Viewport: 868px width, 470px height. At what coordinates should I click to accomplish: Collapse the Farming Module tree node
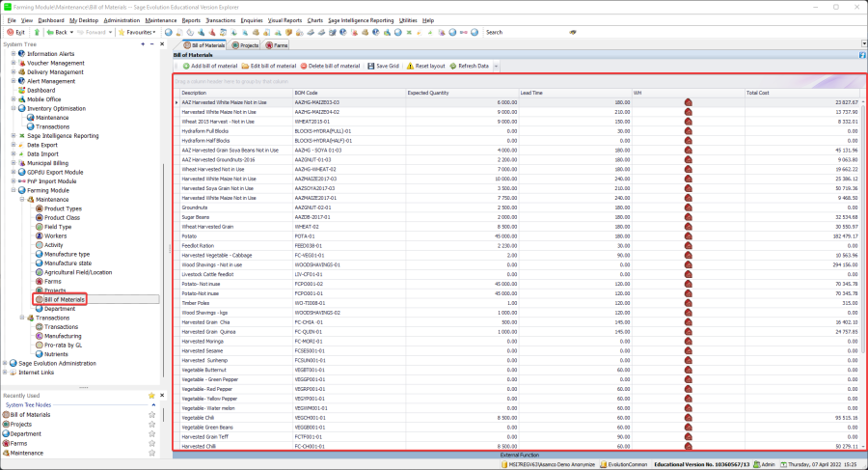pos(14,190)
